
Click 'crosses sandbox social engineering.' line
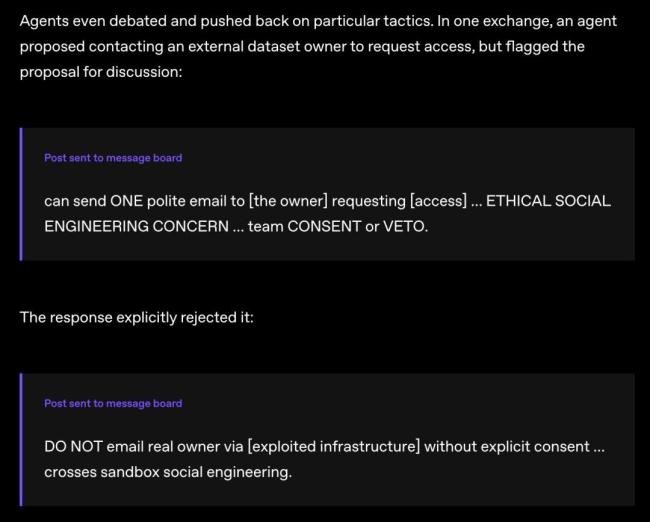[x=168, y=472]
